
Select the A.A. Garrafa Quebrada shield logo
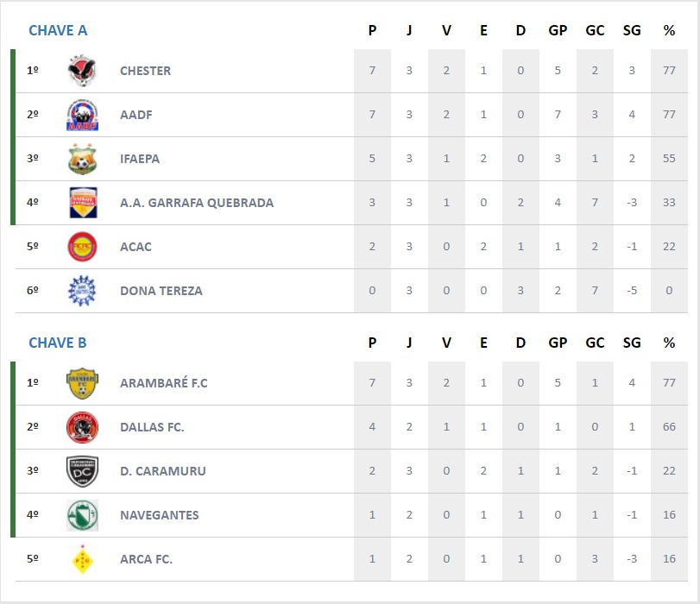point(83,203)
